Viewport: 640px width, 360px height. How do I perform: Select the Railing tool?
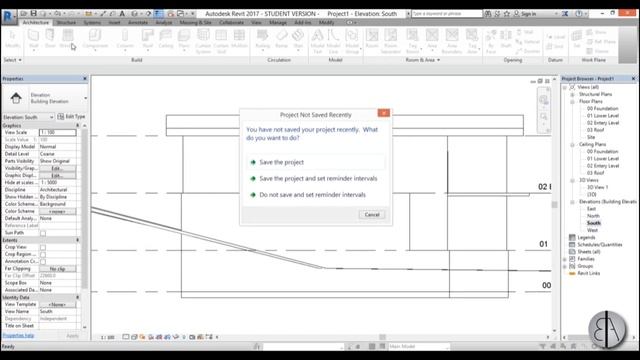pos(262,39)
